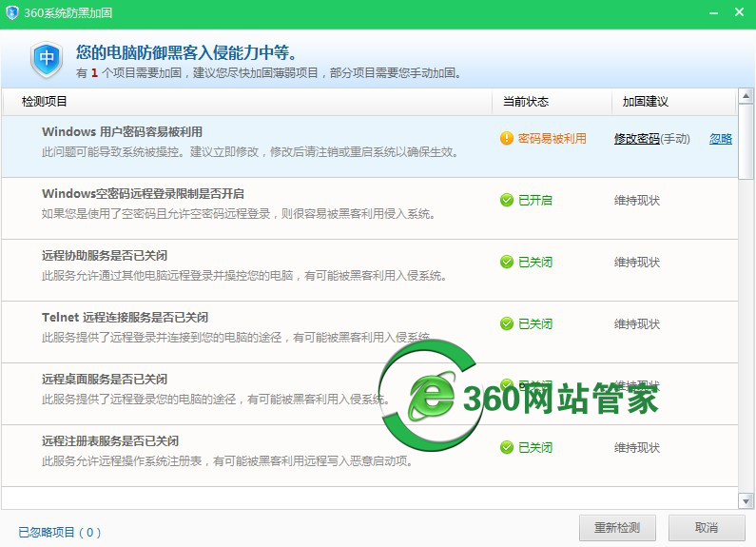
Task: Click description 此服务允许远程操作系统注册表
Action: coord(227,461)
